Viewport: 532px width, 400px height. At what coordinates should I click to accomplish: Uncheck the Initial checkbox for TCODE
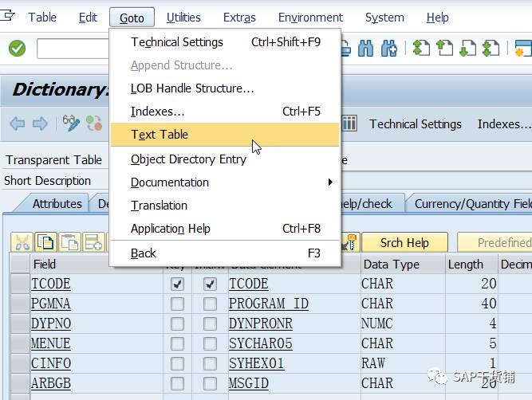pos(210,284)
